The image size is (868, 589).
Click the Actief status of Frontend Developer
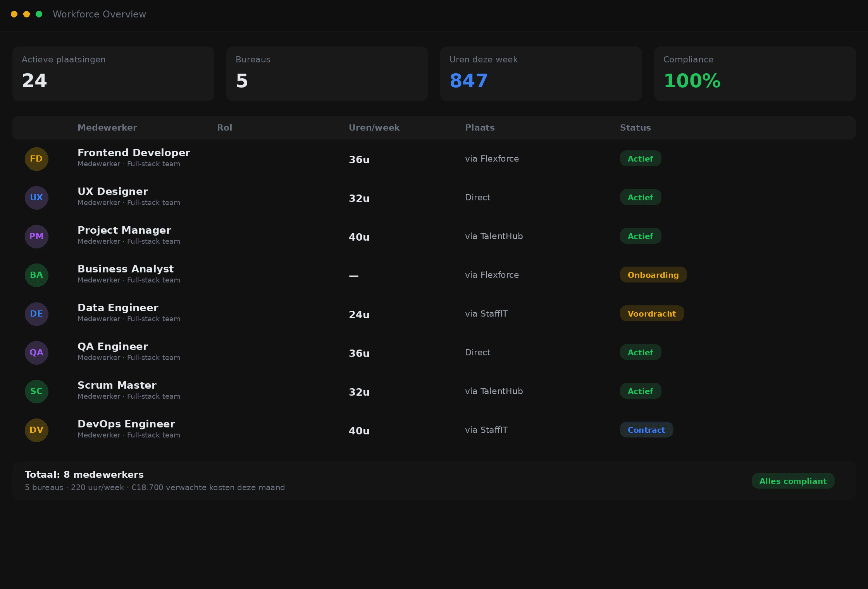point(641,158)
